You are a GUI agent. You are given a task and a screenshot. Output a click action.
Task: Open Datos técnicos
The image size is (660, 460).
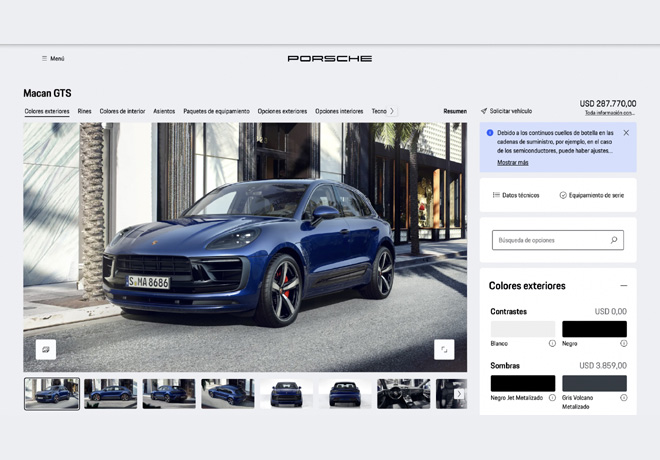[x=517, y=195]
